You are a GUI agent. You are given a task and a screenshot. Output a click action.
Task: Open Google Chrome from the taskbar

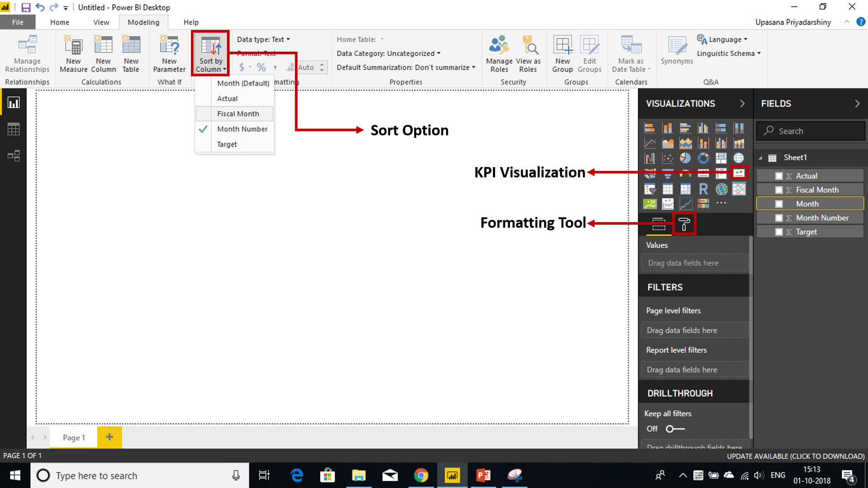tap(421, 475)
